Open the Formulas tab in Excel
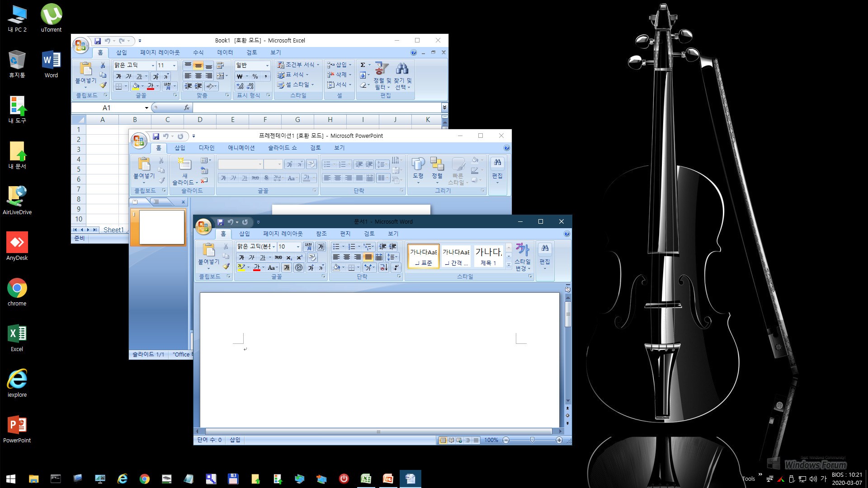 (198, 52)
